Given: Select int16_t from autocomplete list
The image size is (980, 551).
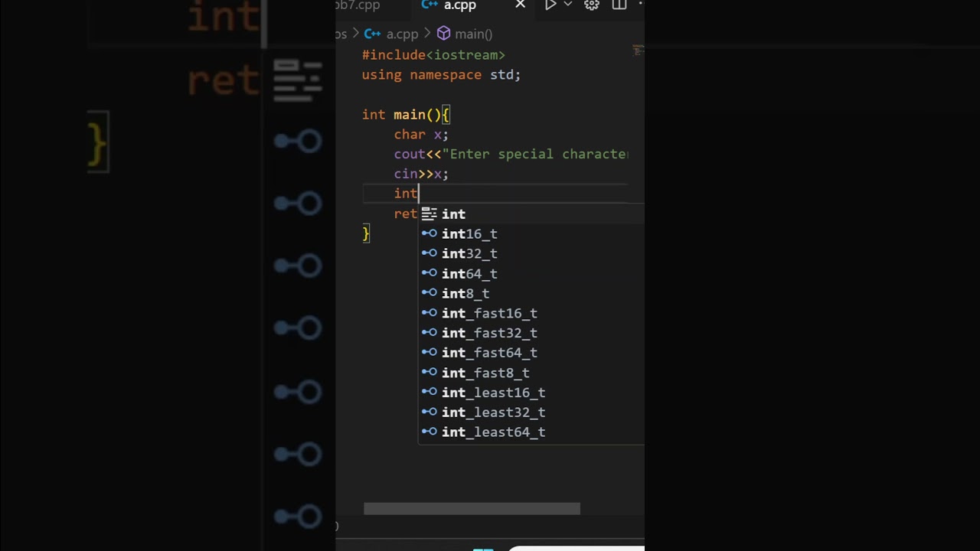Looking at the screenshot, I should 531,234.
